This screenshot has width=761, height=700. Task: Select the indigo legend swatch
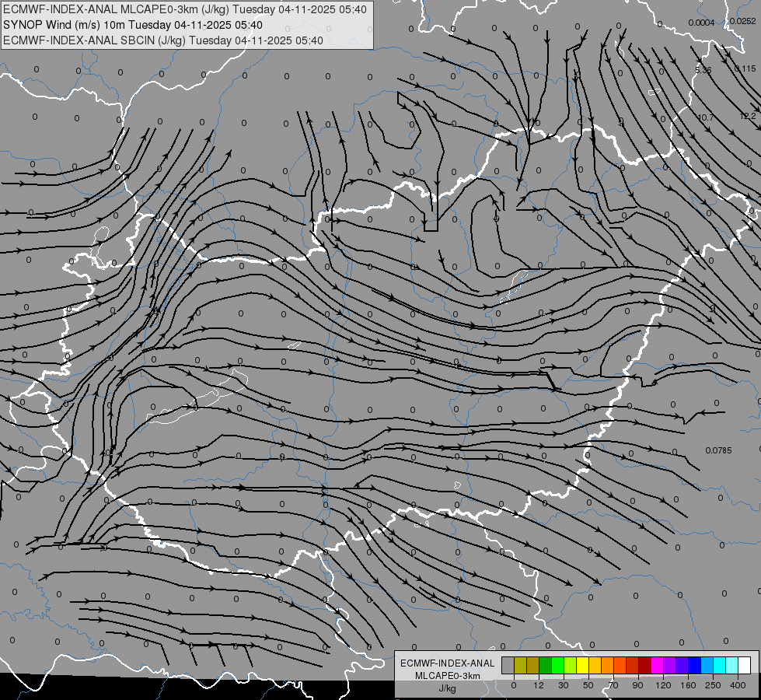[682, 665]
